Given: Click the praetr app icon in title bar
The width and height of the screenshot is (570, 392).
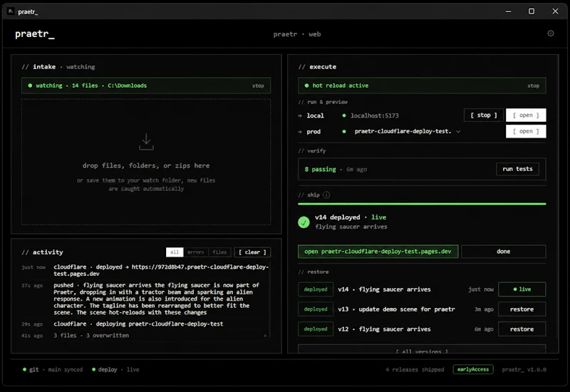Looking at the screenshot, I should 11,11.
